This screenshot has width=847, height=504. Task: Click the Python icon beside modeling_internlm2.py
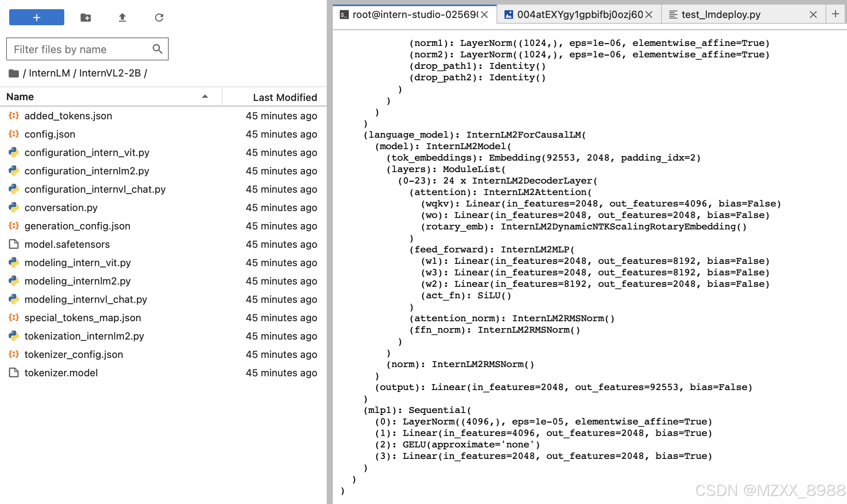tap(14, 281)
